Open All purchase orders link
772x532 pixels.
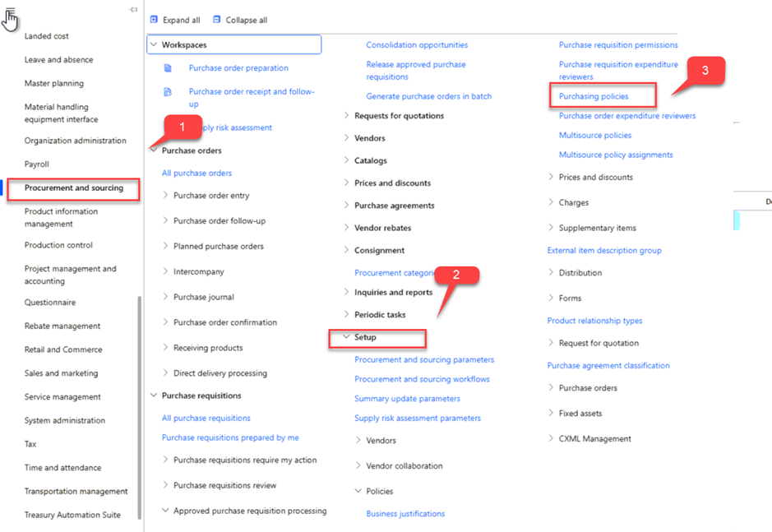coord(197,173)
